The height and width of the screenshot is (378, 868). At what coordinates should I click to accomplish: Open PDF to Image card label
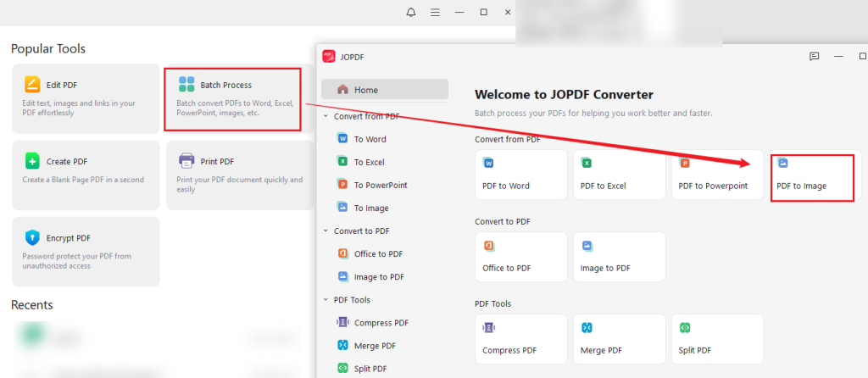(802, 186)
